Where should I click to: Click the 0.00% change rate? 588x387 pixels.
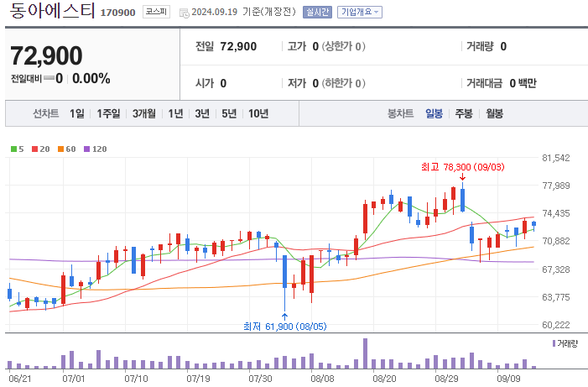(91, 78)
